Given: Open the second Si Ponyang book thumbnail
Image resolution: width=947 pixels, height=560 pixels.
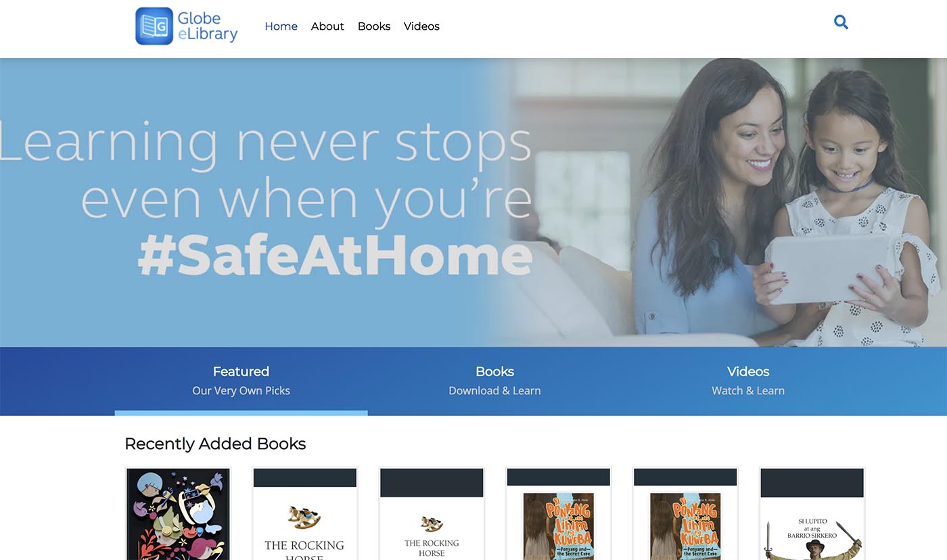Looking at the screenshot, I should click(x=685, y=513).
